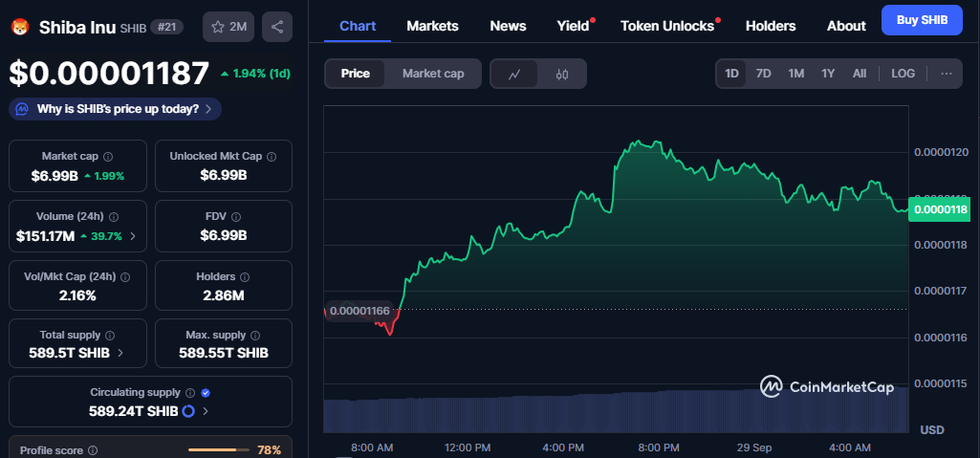Select the 7D time range

763,74
